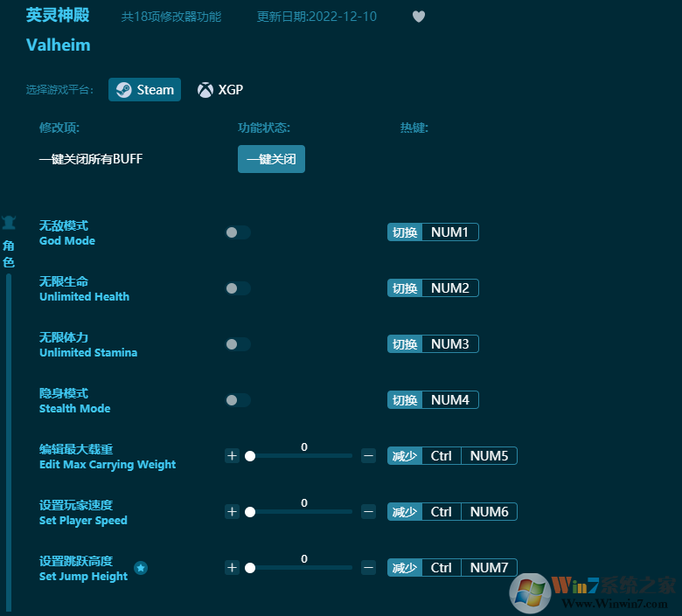Click 减少 label in Player Speed row

click(405, 512)
